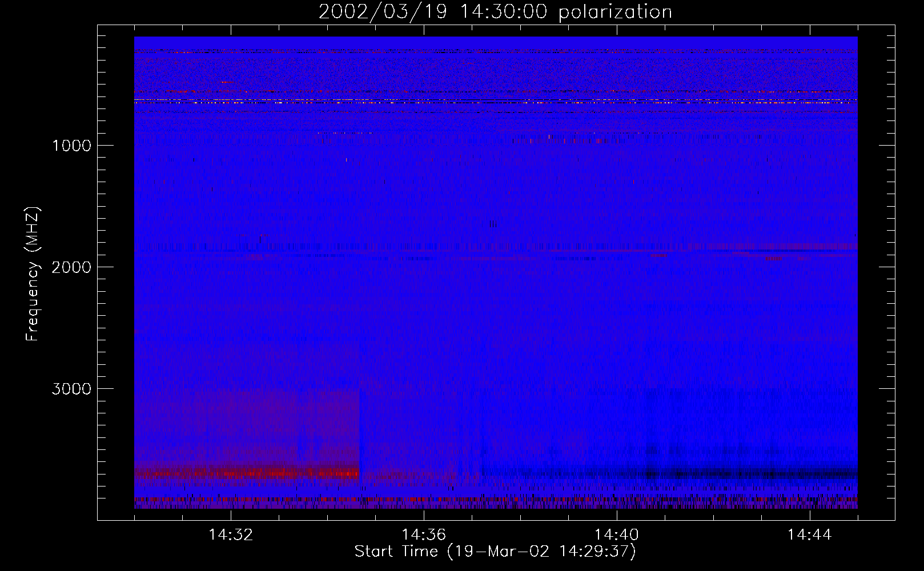Click the 2000 frequency tick label
The height and width of the screenshot is (571, 924).
[71, 267]
